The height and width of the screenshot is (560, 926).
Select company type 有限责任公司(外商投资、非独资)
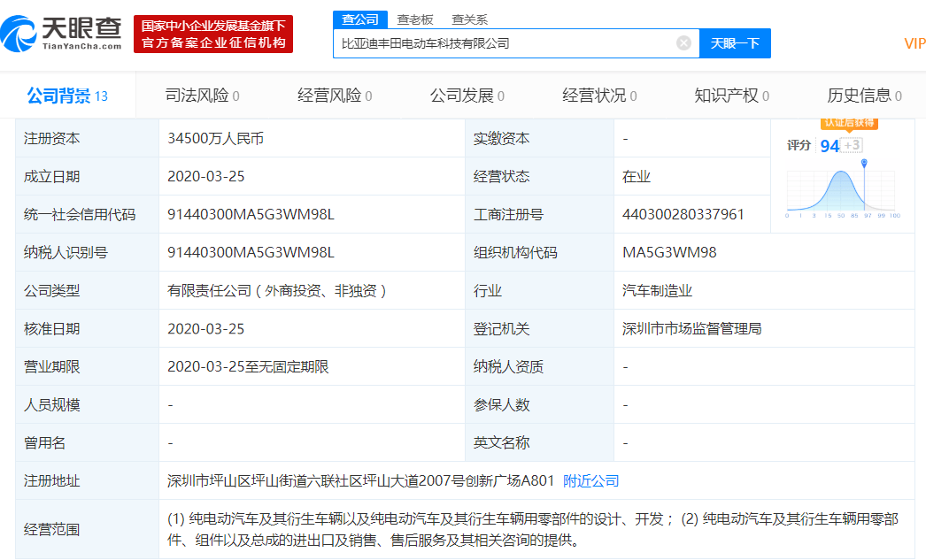(277, 290)
